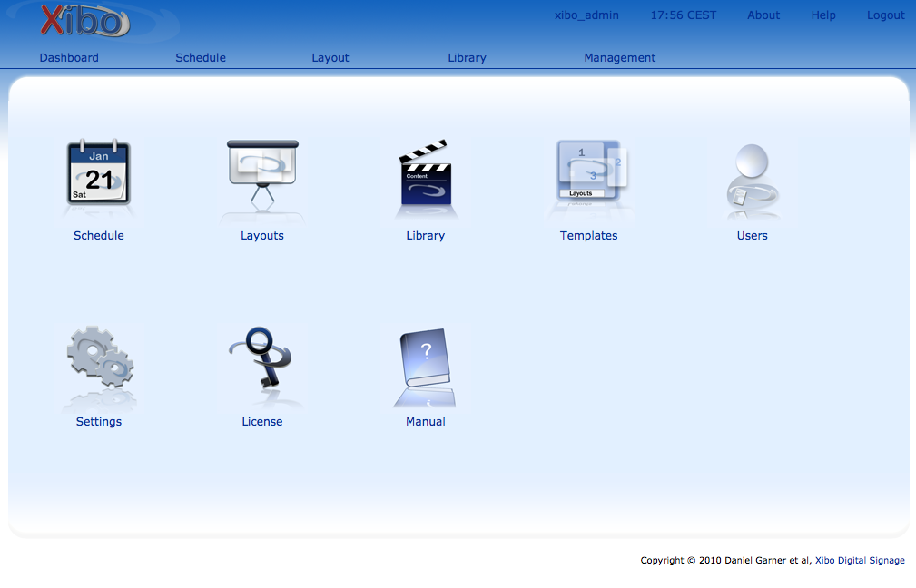Click the License text label
This screenshot has height=588, width=916.
tap(262, 422)
